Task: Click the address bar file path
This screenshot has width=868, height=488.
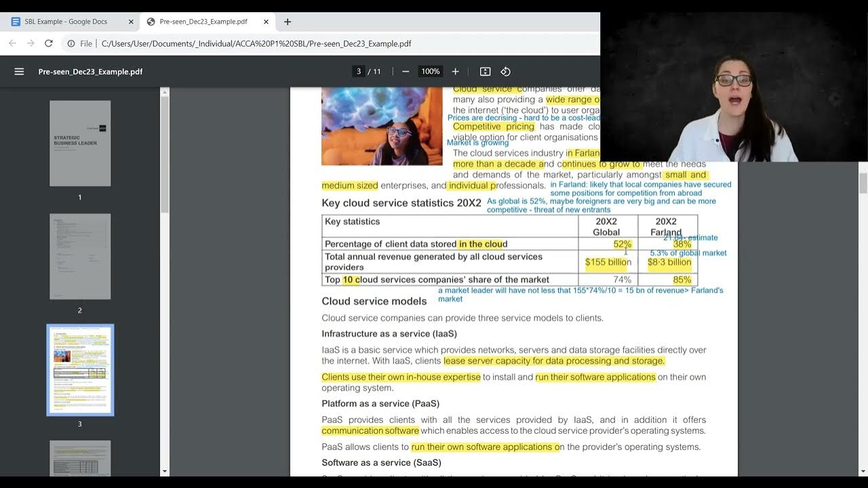Action: coord(256,43)
